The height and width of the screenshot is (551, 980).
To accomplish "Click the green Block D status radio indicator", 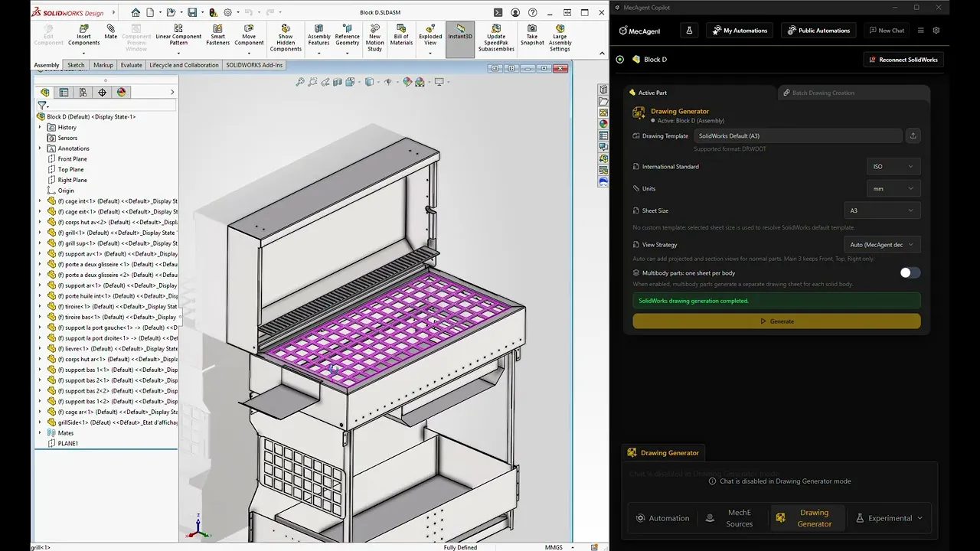I will pyautogui.click(x=619, y=59).
